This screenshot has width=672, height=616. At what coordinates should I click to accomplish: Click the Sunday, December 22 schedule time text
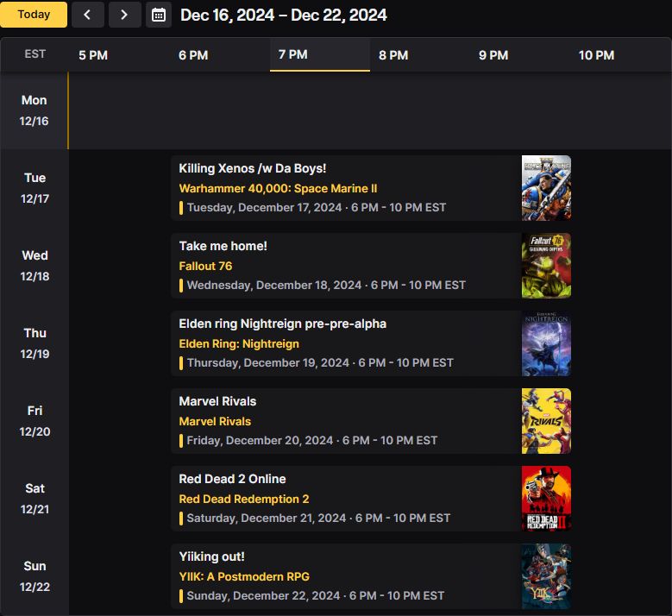point(316,595)
